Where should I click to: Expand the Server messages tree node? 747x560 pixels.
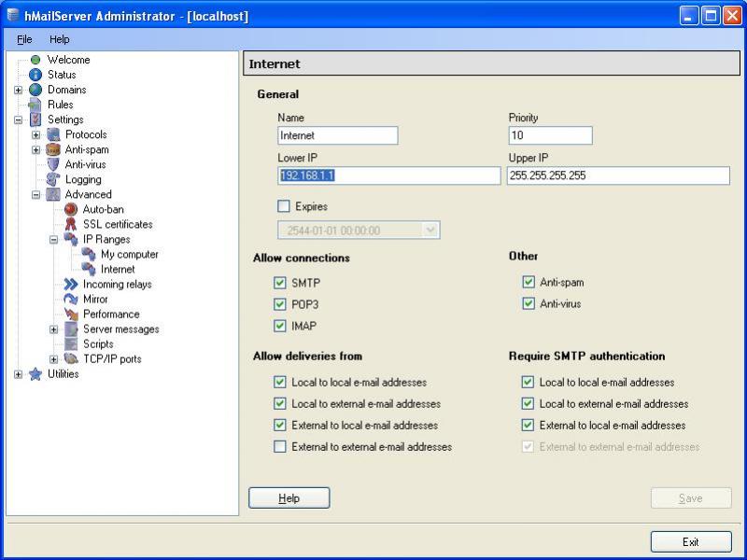click(54, 329)
